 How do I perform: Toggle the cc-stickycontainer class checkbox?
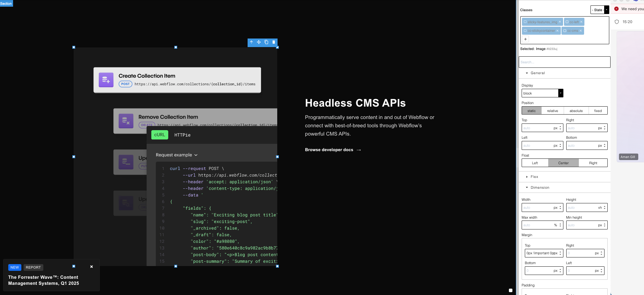(525, 31)
